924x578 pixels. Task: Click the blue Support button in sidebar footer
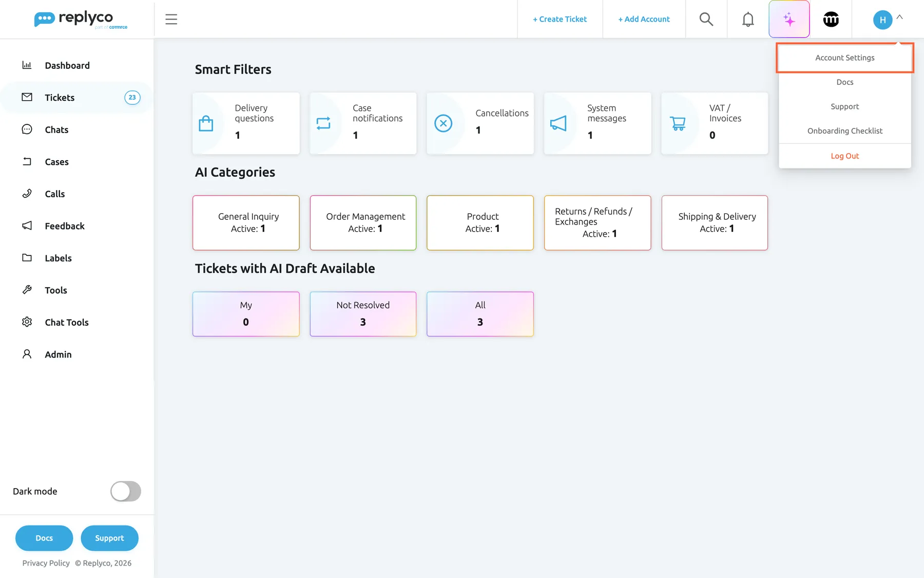109,538
